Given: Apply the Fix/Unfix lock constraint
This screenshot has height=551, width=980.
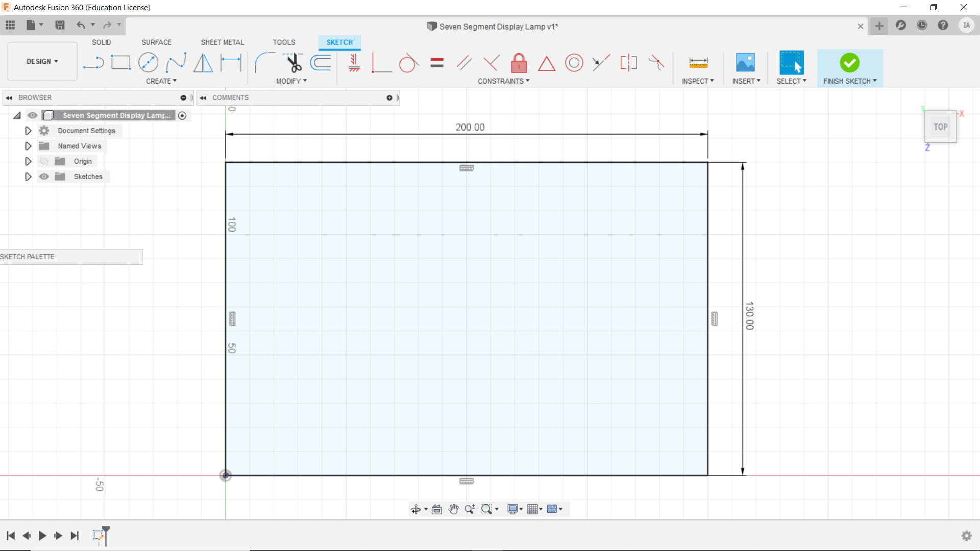Looking at the screenshot, I should click(x=519, y=63).
